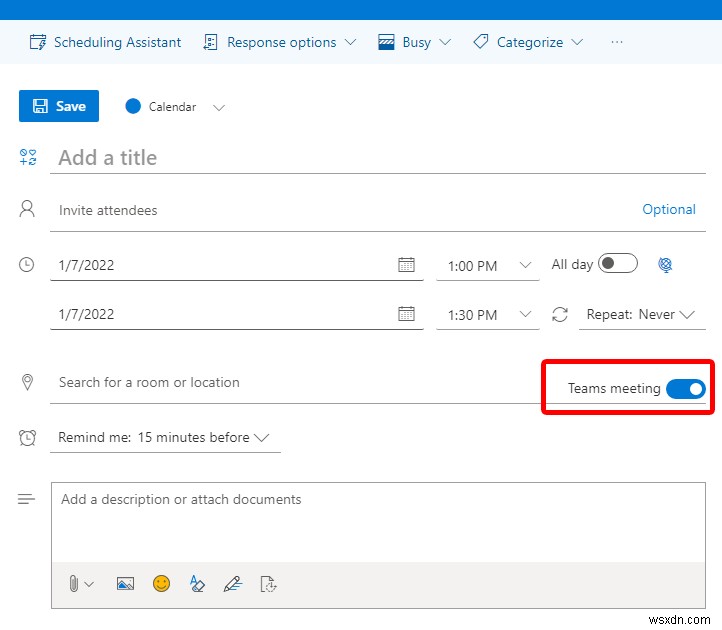
Task: Open the Scheduling Assistant
Action: click(x=105, y=42)
